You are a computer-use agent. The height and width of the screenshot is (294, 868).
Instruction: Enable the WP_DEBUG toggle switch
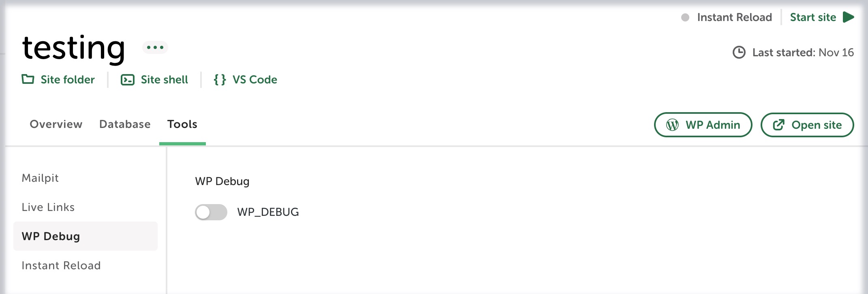pos(211,212)
